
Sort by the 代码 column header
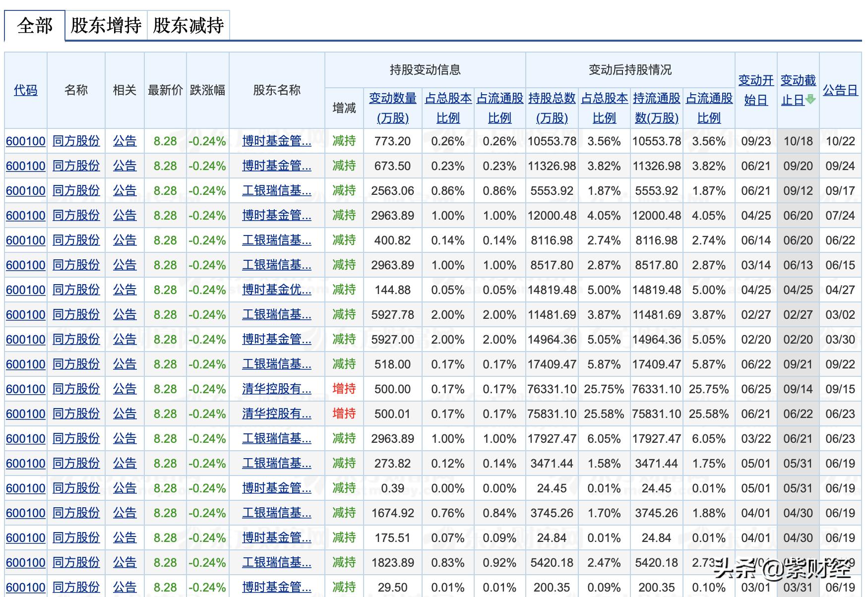click(25, 91)
